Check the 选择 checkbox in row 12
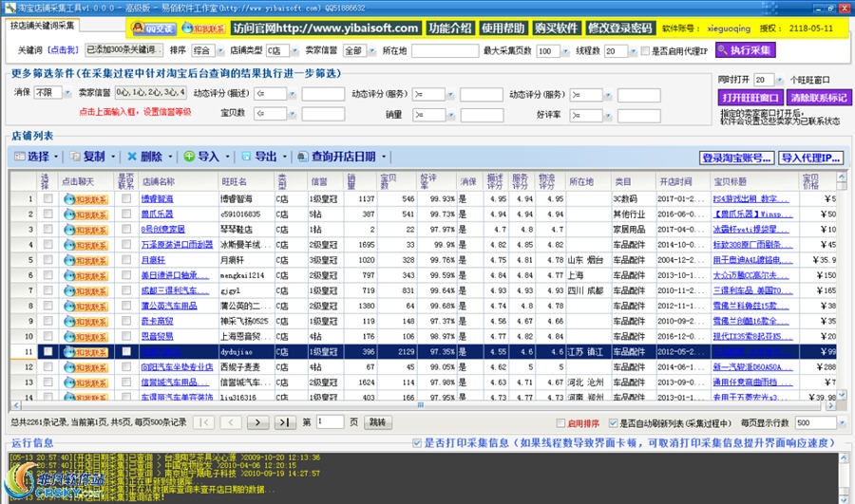Viewport: 855px width, 504px height. 48,366
